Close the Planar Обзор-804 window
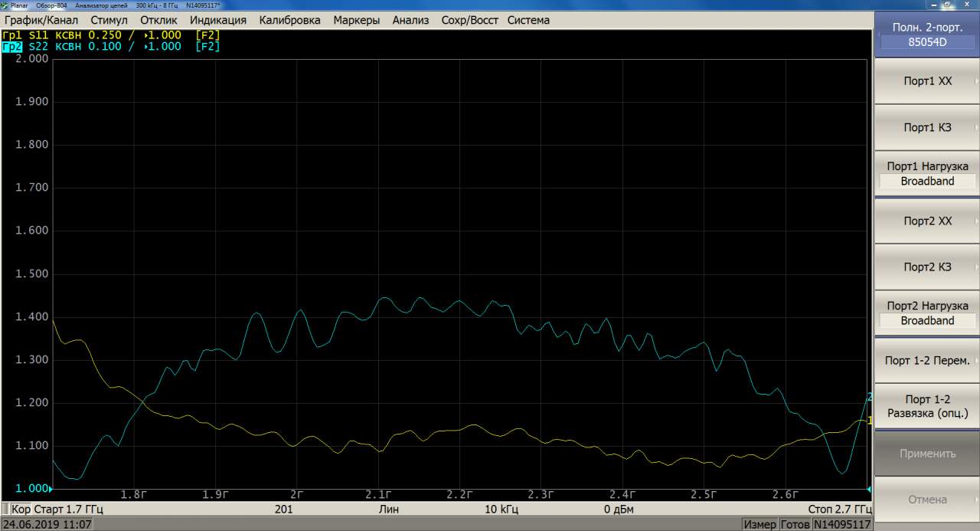This screenshot has height=531, width=980. click(968, 5)
